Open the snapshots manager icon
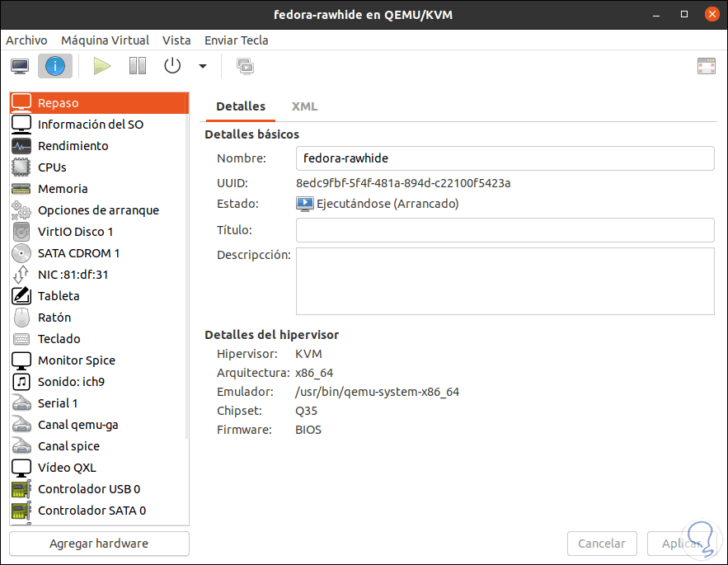 point(245,66)
